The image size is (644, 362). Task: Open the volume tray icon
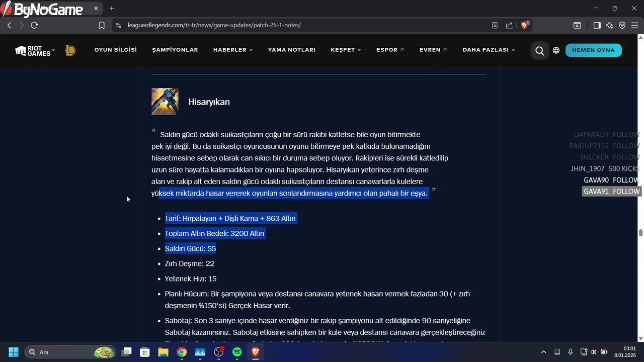(x=594, y=352)
